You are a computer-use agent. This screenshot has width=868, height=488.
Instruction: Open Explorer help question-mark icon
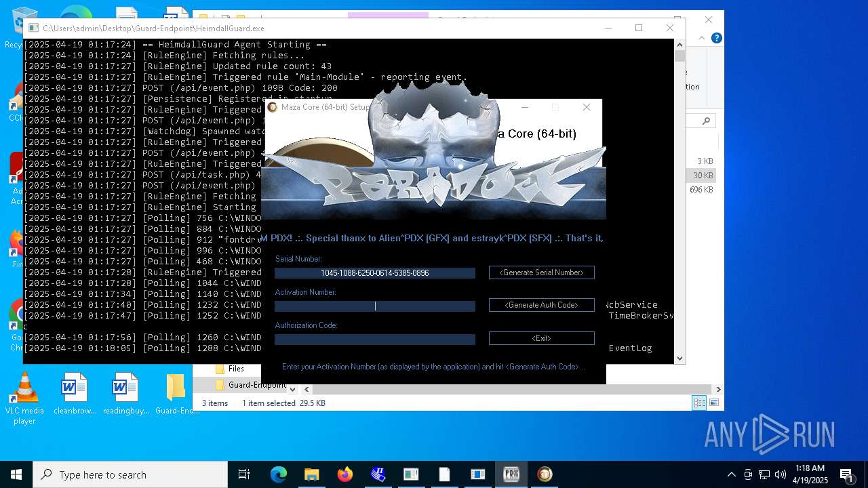[x=716, y=38]
